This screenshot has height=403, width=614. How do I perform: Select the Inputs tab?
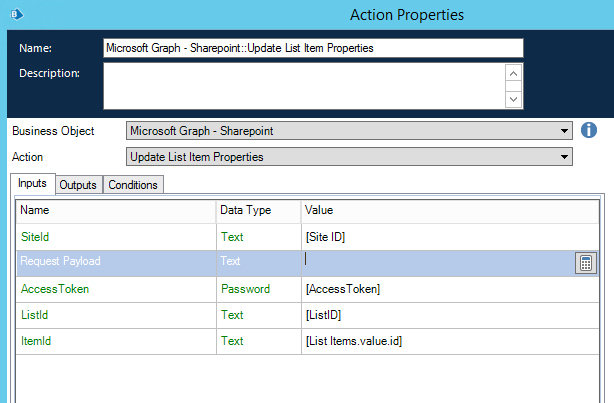pyautogui.click(x=32, y=184)
